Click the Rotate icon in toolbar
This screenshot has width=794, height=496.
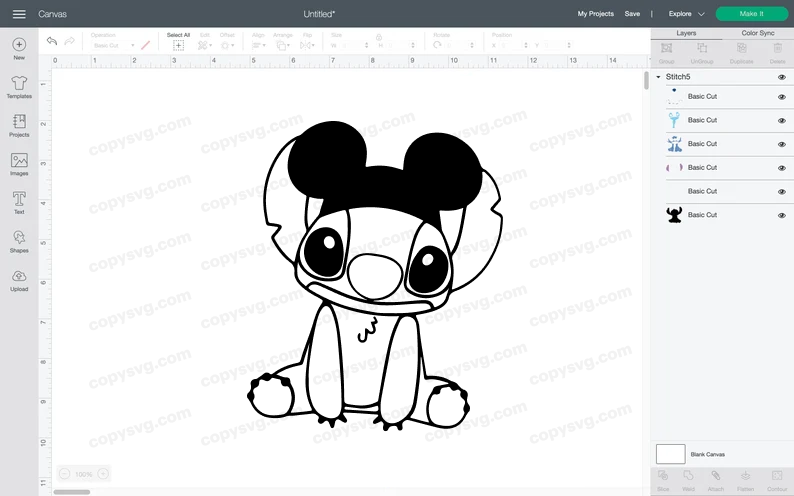pyautogui.click(x=437, y=45)
